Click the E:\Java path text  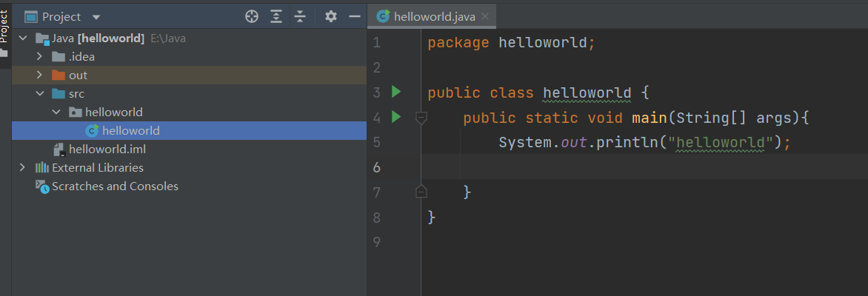(168, 38)
